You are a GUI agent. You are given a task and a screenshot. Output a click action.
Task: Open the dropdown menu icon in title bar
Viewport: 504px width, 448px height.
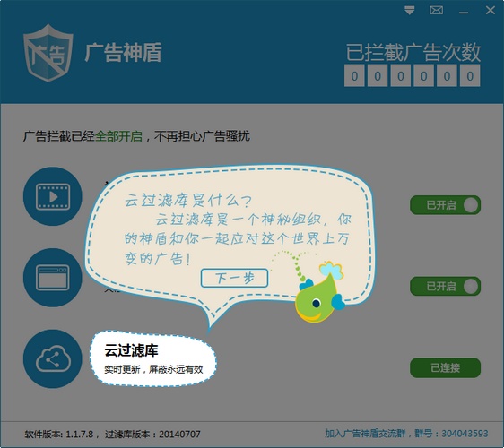[409, 11]
